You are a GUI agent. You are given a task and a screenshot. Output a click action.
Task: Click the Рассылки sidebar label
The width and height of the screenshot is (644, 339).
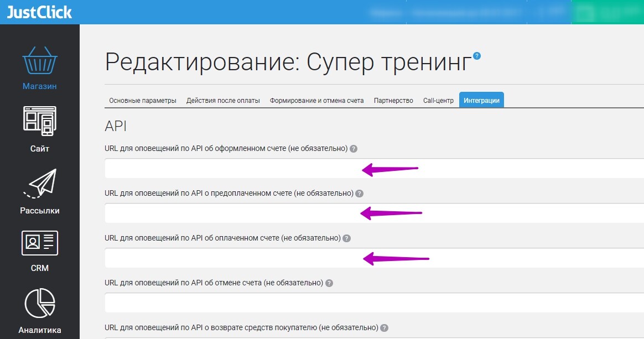tap(40, 211)
